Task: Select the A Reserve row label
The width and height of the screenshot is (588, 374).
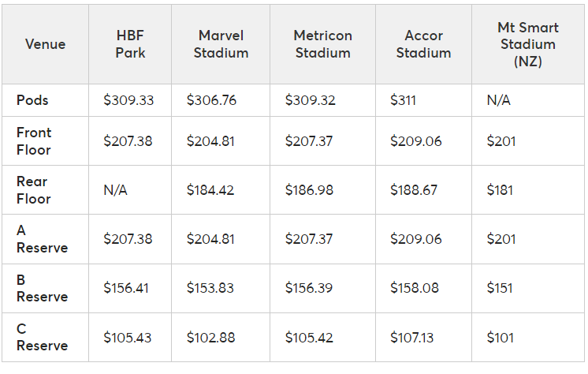Action: pyautogui.click(x=42, y=239)
